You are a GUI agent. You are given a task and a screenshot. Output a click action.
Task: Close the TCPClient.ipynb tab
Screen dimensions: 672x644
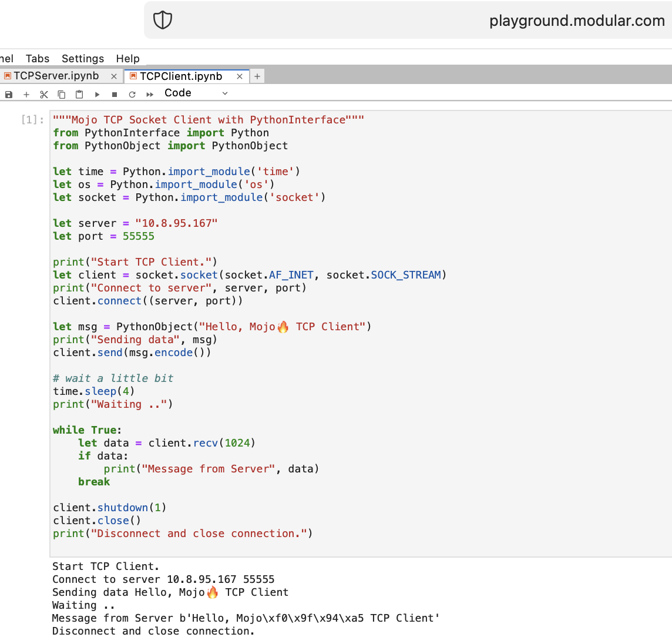pos(240,76)
